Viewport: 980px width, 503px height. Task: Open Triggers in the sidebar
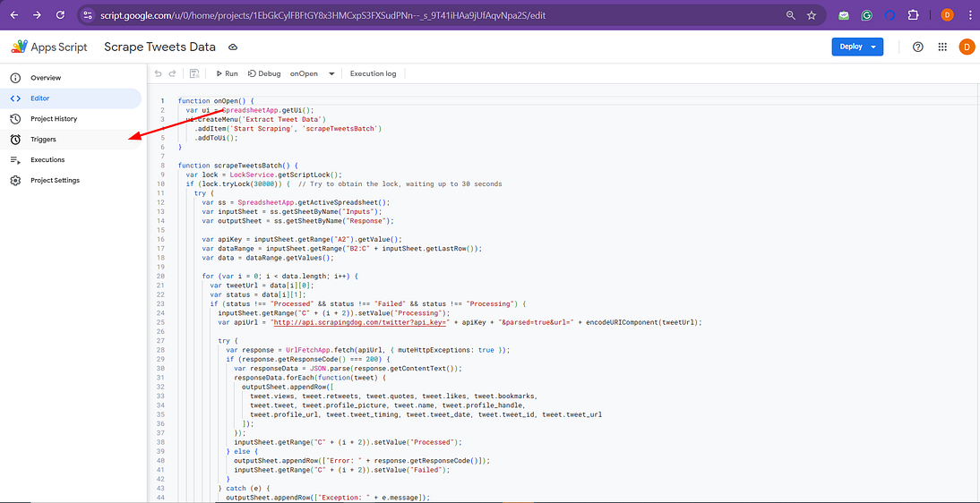(x=72, y=140)
